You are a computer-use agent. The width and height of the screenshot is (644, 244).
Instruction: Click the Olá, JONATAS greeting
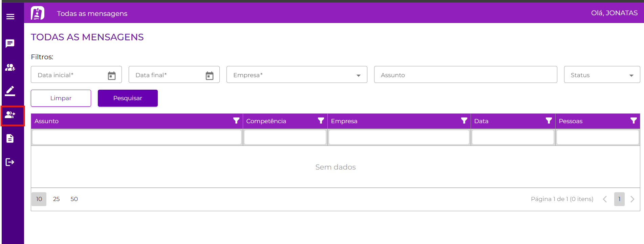point(614,13)
